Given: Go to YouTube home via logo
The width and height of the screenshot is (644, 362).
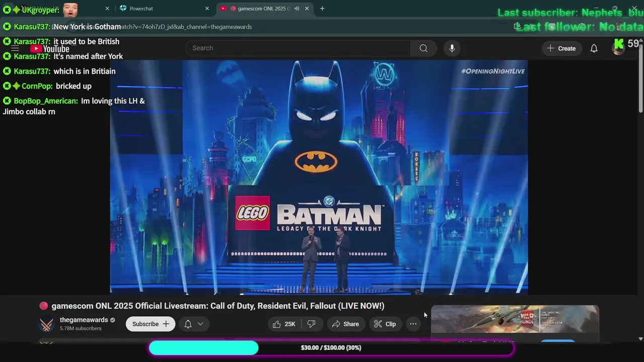Looking at the screenshot, I should 49,49.
